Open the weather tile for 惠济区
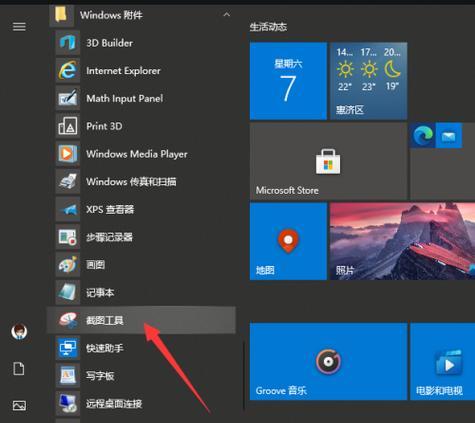The height and width of the screenshot is (423, 475). tap(368, 81)
